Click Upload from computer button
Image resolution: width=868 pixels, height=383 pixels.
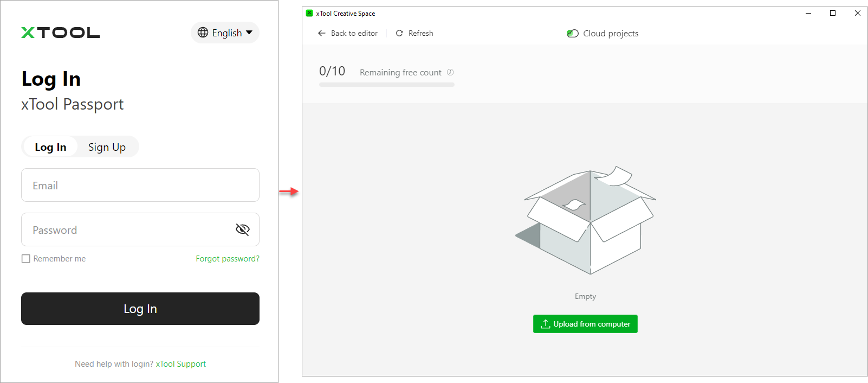point(585,324)
